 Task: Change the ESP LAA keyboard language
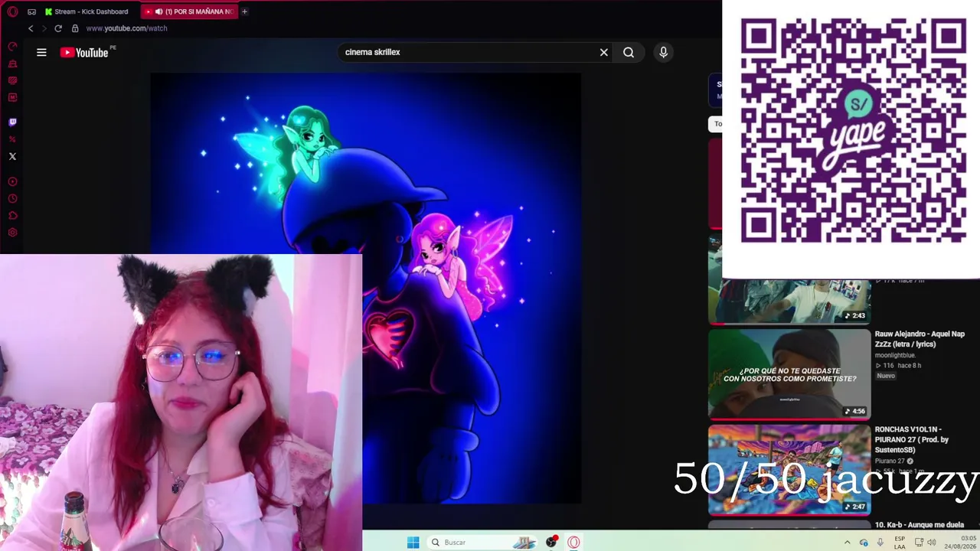tap(900, 543)
